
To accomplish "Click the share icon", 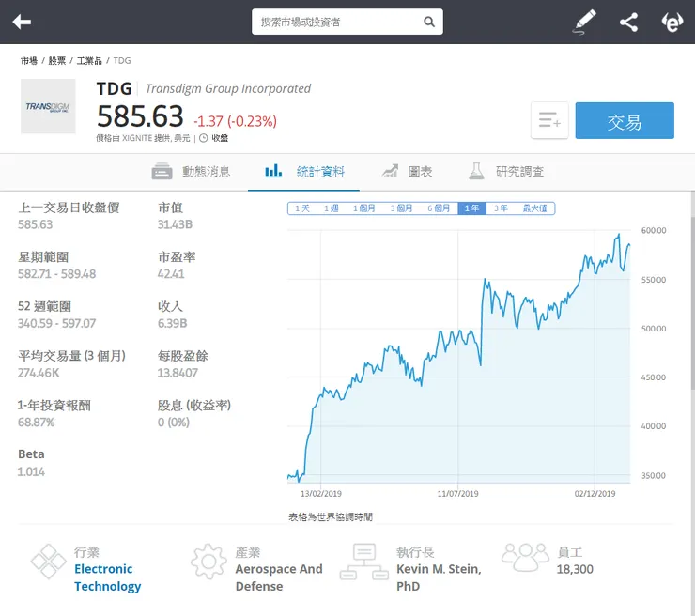I will 628,22.
